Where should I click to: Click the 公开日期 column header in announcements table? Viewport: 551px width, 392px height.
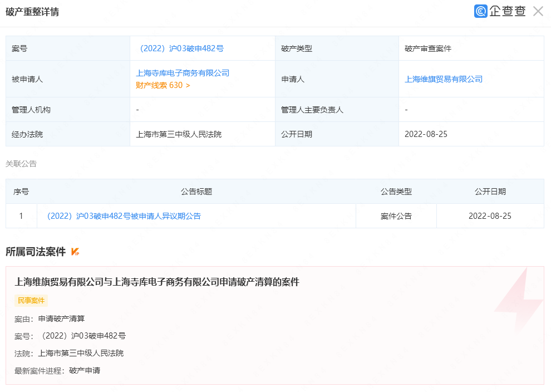(490, 192)
